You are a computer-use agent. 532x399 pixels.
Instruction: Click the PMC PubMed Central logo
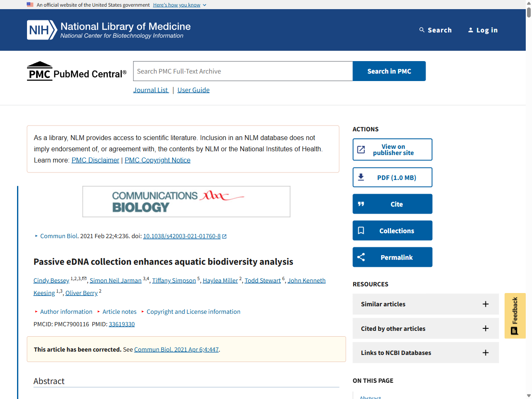pos(76,71)
